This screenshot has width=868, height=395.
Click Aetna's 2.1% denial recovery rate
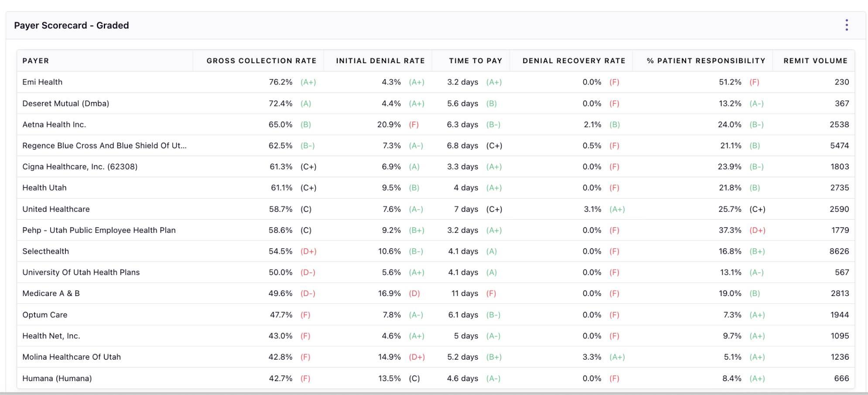click(592, 124)
